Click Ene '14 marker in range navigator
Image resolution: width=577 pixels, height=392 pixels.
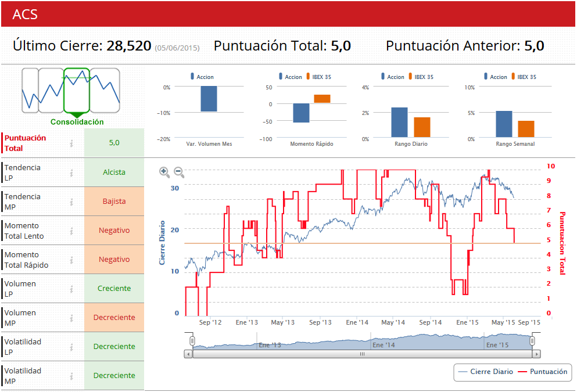tap(384, 345)
